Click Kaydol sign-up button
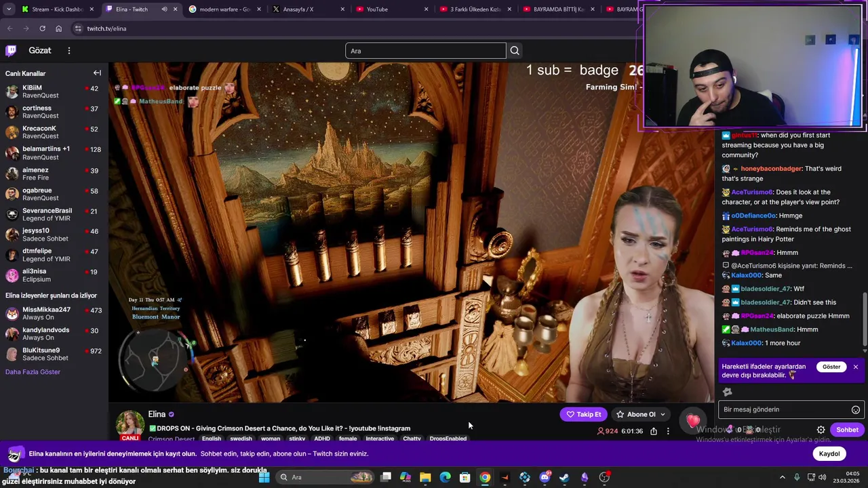The image size is (868, 488). click(829, 454)
